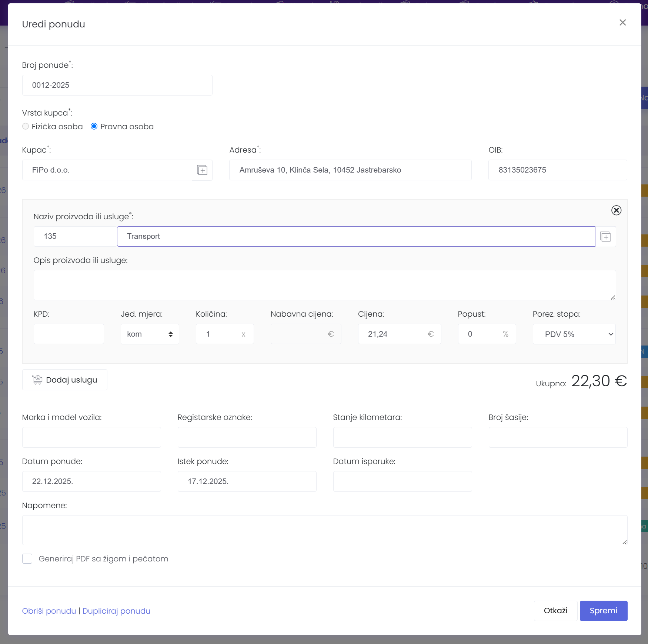Screen dimensions: 648x644
Task: Focus the Broj ponude field
Action: [117, 85]
